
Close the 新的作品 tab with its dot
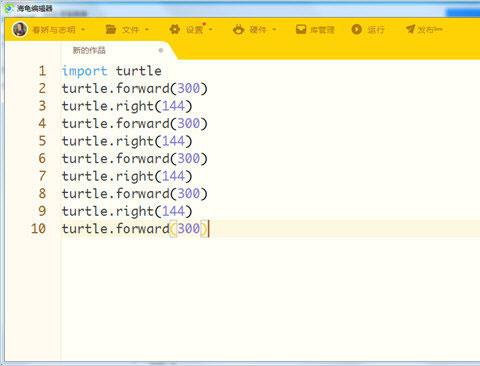pos(161,50)
